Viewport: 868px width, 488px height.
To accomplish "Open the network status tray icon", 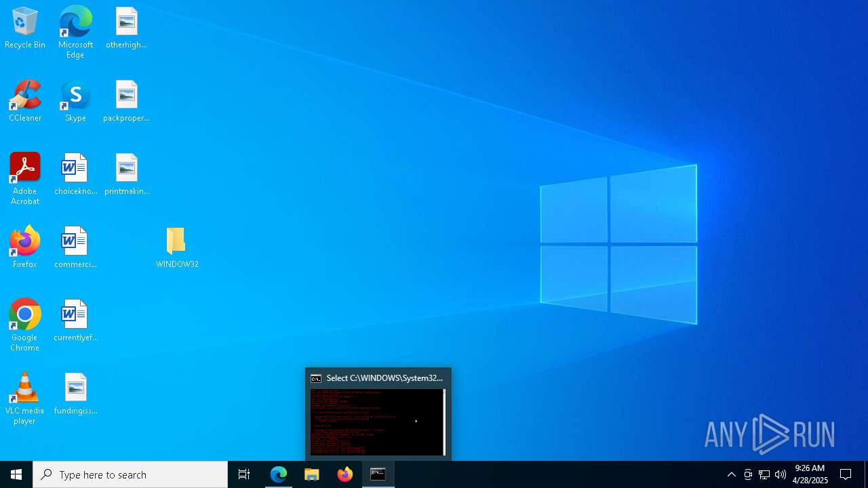I will (x=764, y=474).
